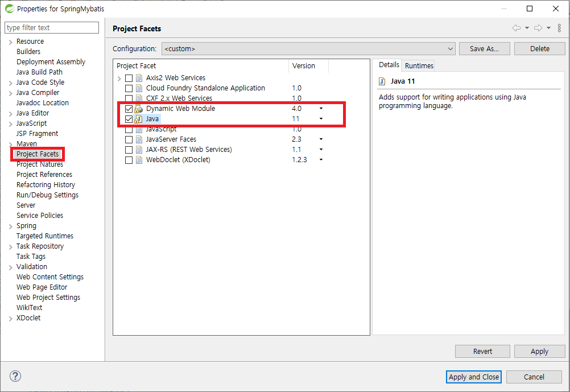Click the WebDoclet facet document icon
The height and width of the screenshot is (392, 570).
click(139, 160)
